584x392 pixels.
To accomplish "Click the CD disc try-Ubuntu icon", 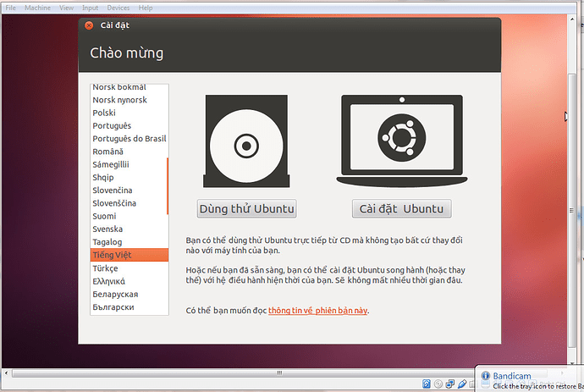I will pos(246,141).
